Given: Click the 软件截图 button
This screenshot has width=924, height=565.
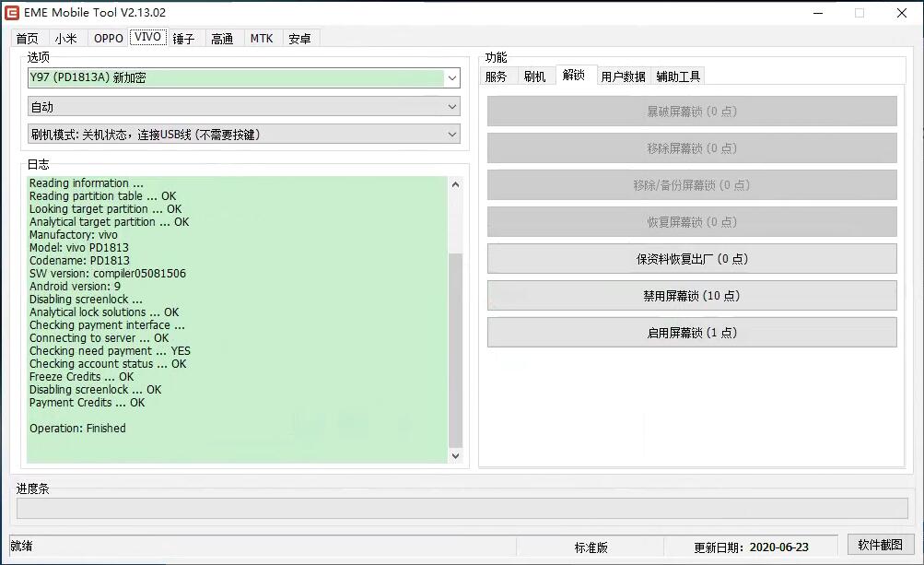Looking at the screenshot, I should coord(881,545).
